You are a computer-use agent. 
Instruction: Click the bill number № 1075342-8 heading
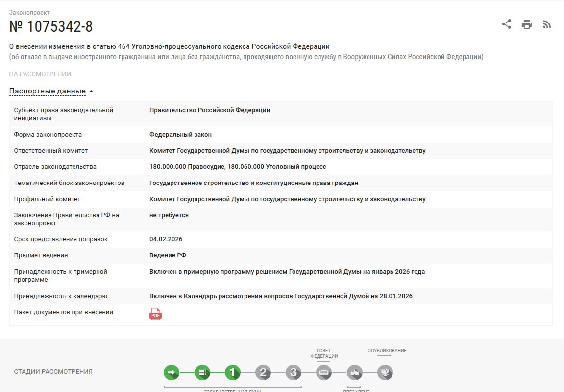(51, 26)
